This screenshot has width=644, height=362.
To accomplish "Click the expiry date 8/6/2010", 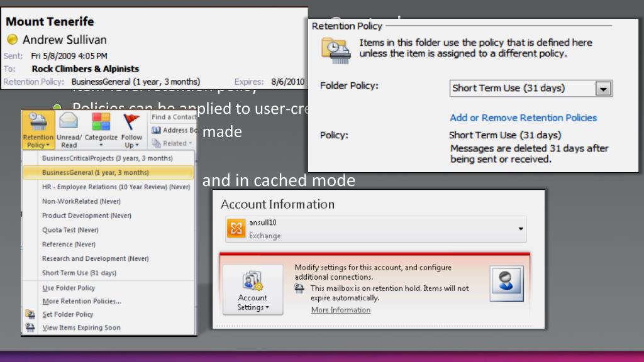I will tap(287, 82).
